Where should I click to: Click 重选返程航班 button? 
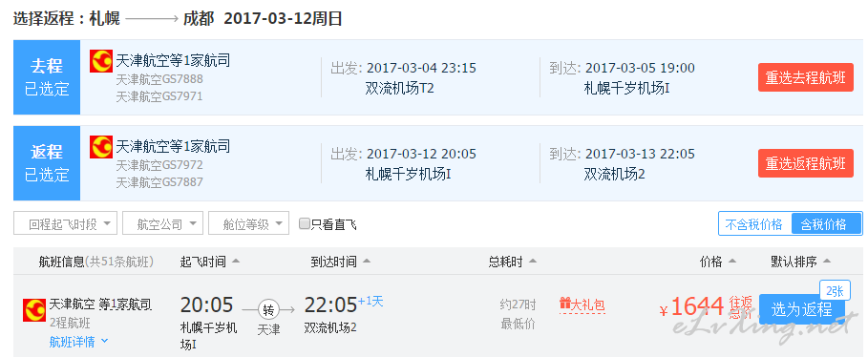[805, 163]
